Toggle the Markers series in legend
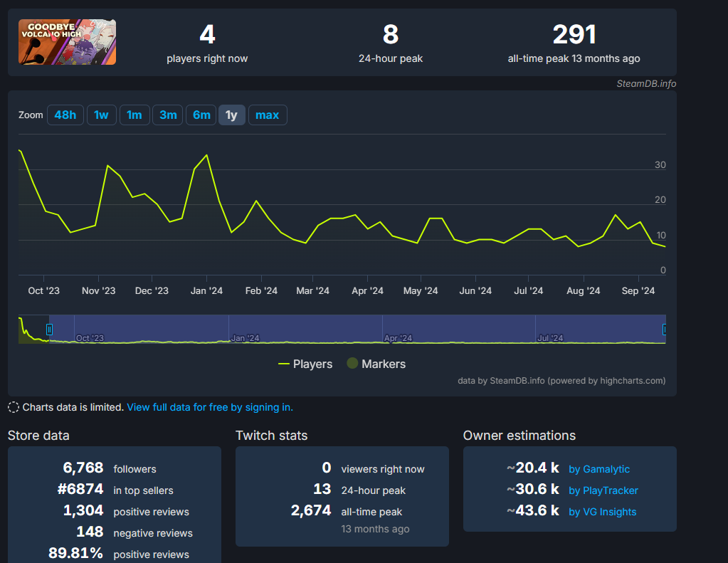The image size is (728, 563). point(376,364)
